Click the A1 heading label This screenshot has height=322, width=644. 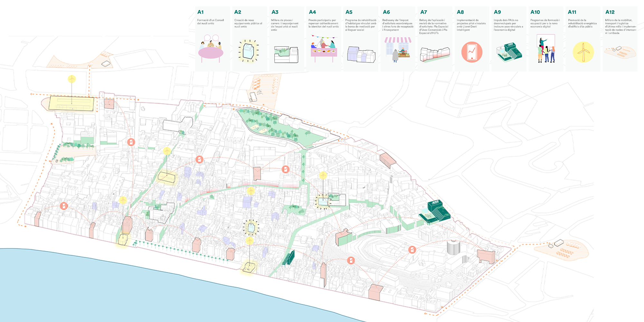point(200,12)
